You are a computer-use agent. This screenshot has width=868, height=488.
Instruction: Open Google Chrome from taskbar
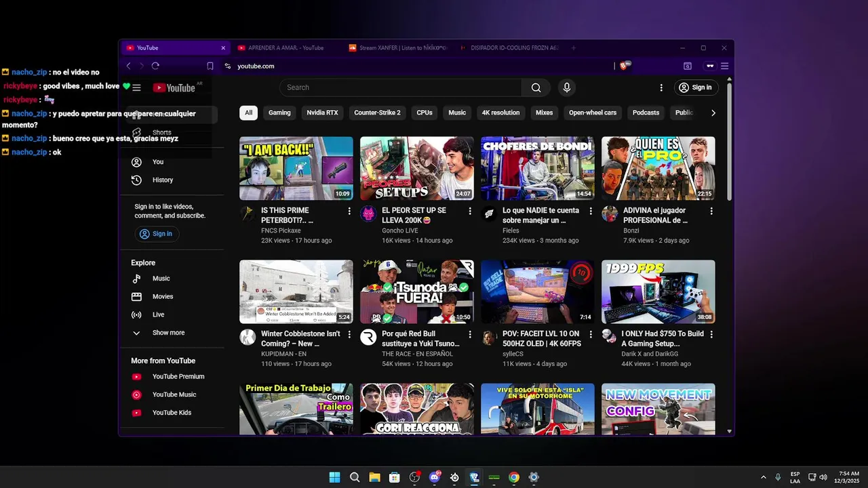click(514, 477)
